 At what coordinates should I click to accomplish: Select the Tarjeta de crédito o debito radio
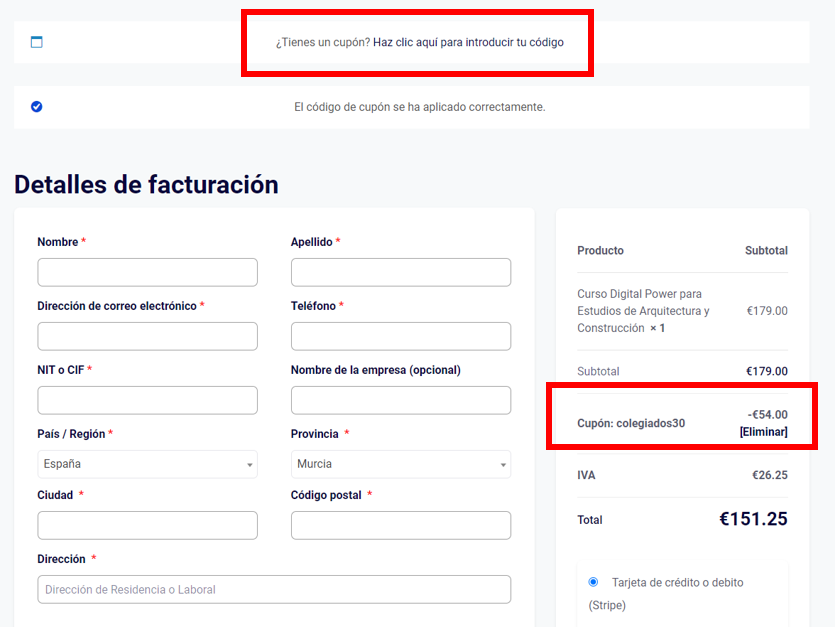tap(593, 582)
